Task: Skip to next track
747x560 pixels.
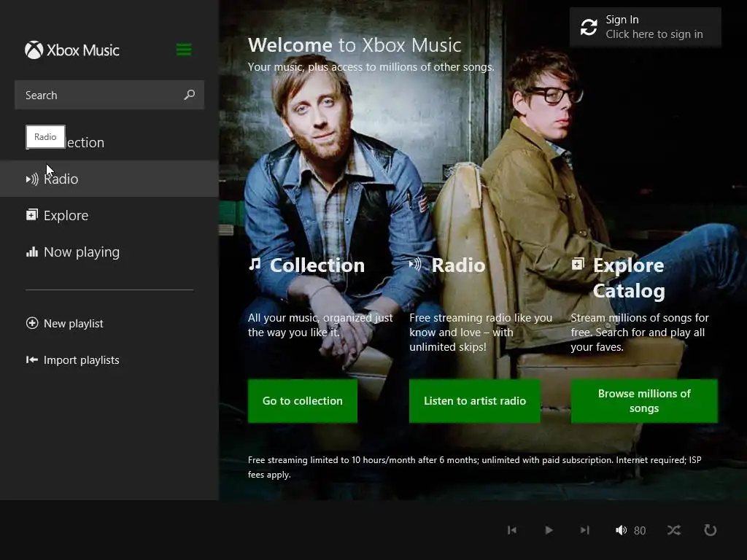Action: tap(585, 530)
